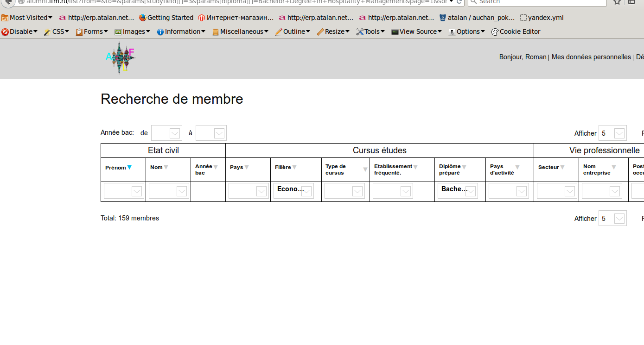The width and height of the screenshot is (644, 345).
Task: Open the yandex.yml bookmark
Action: click(x=542, y=18)
